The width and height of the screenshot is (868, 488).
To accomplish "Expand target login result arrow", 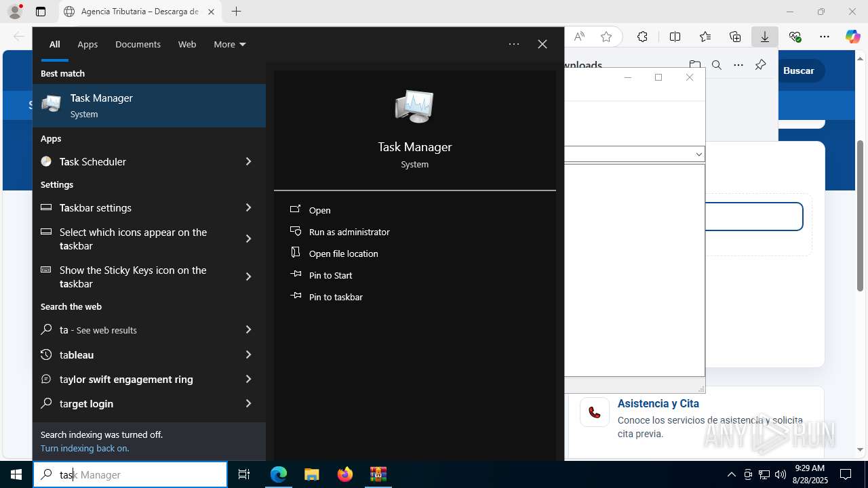I will click(x=248, y=403).
